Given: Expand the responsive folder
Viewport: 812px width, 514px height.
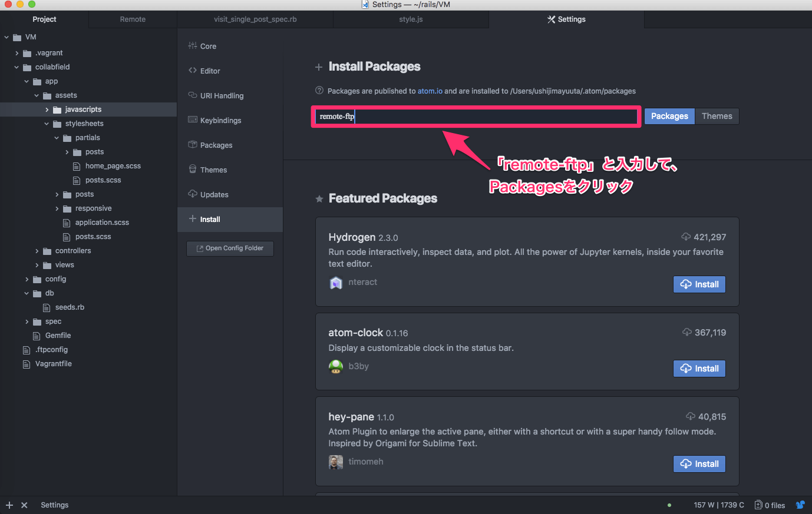Looking at the screenshot, I should (x=57, y=208).
